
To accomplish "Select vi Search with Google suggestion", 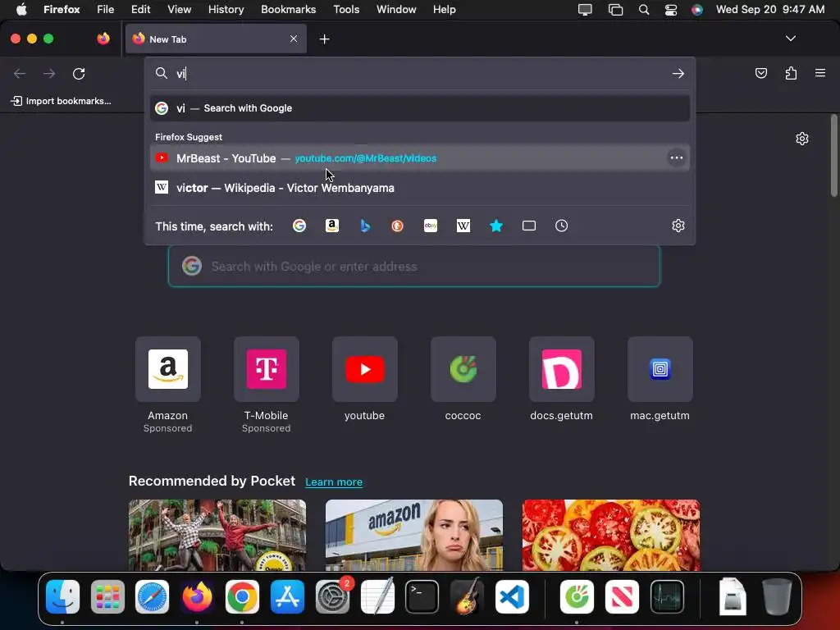I will pos(420,108).
